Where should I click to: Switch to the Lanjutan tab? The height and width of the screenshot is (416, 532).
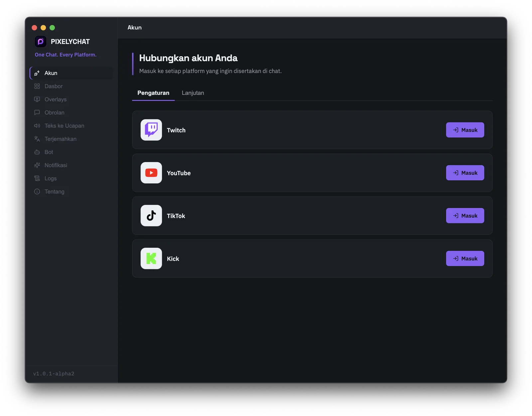point(193,93)
